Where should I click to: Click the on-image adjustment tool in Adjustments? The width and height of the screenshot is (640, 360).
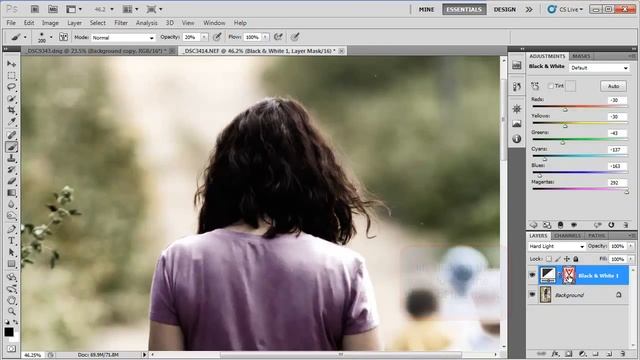coord(535,86)
